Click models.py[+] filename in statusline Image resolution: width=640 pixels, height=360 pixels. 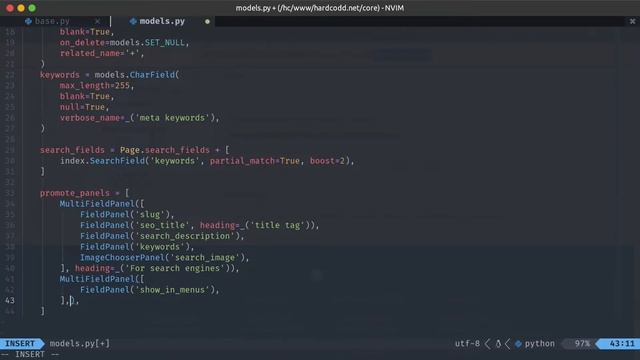click(80, 344)
